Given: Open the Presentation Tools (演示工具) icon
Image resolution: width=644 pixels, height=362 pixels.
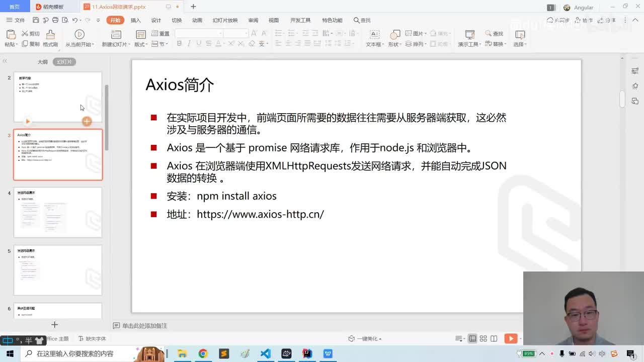Looking at the screenshot, I should (470, 34).
